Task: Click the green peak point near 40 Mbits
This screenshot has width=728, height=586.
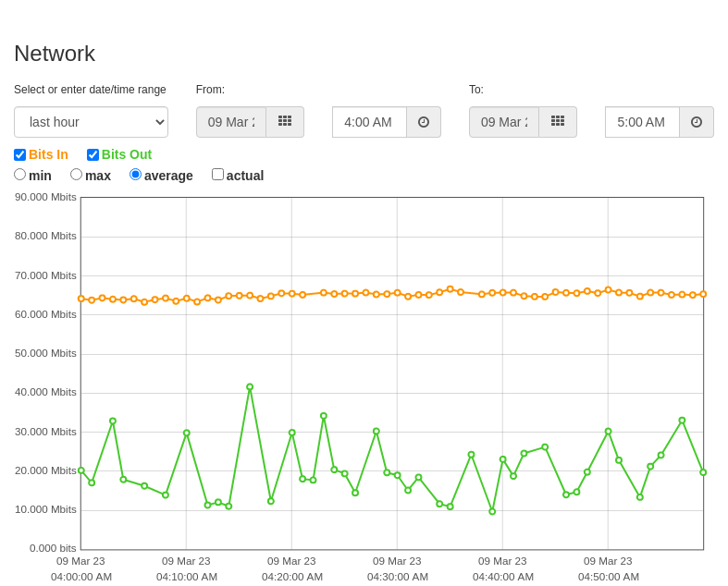Action: (x=250, y=387)
